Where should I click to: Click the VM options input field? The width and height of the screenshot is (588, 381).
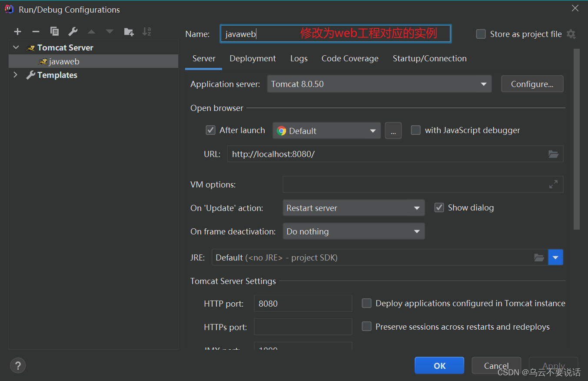coord(423,184)
